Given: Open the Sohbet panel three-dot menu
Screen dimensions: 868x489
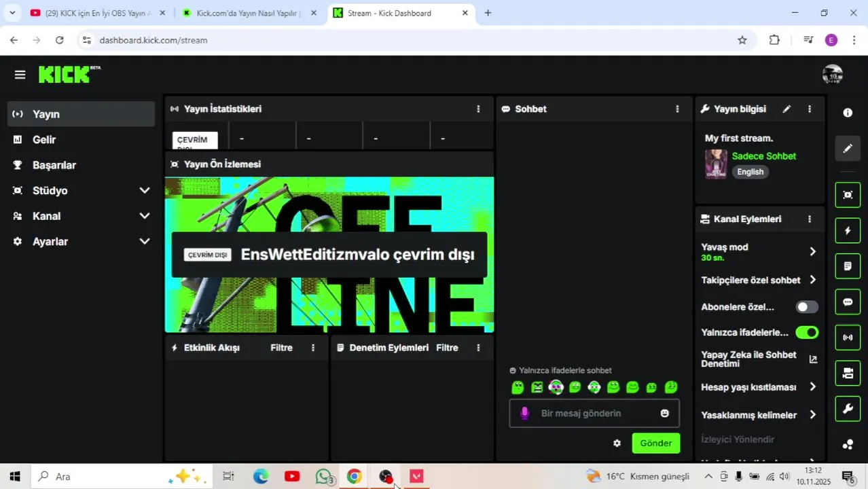Looking at the screenshot, I should coord(676,109).
